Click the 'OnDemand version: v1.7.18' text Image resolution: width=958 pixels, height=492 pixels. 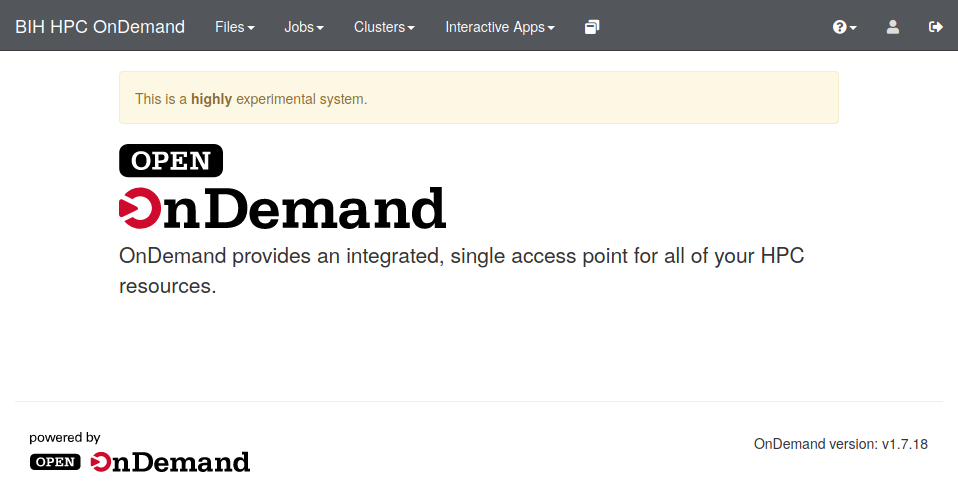pos(841,444)
